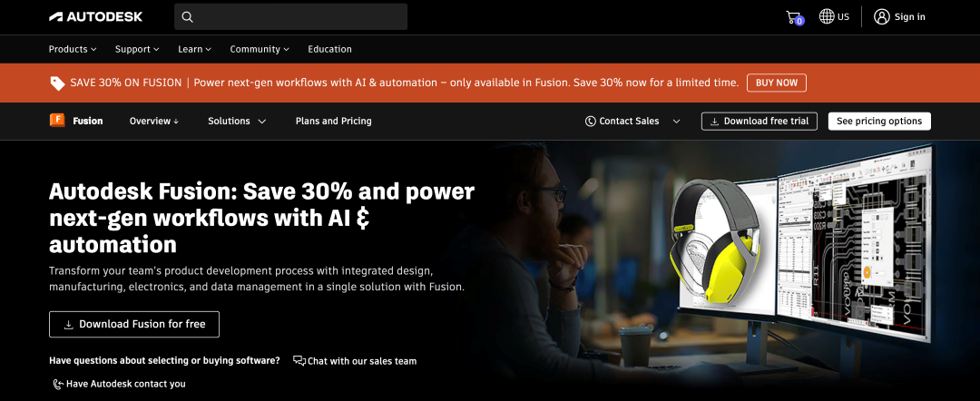Click the search magnifier icon

188,17
